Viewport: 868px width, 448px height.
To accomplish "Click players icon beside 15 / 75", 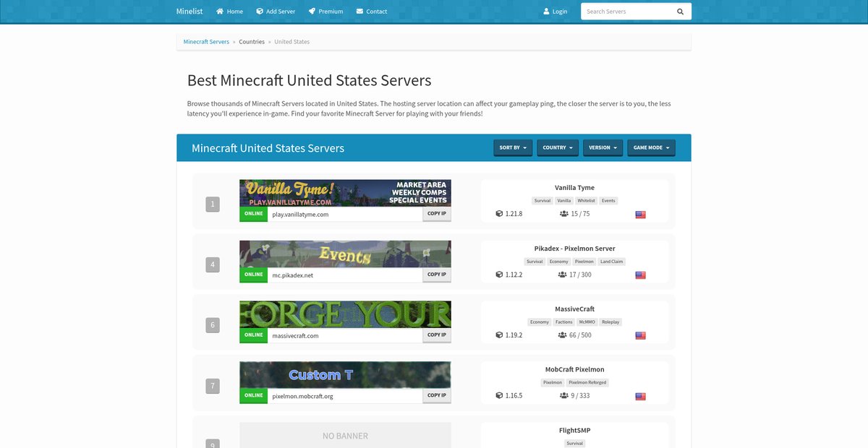I will pyautogui.click(x=564, y=214).
